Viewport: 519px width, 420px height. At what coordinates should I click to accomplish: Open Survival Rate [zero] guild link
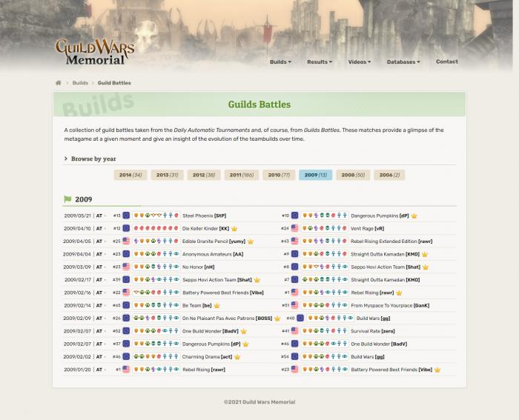tap(373, 331)
